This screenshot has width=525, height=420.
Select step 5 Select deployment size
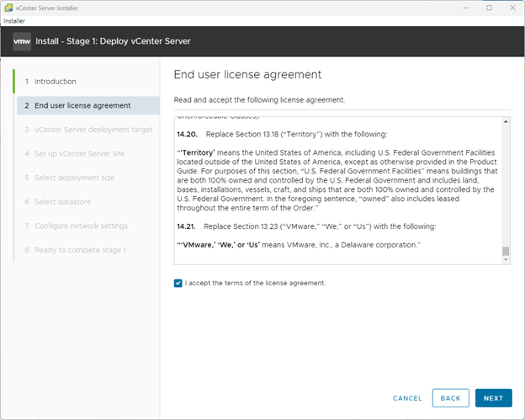pos(88,178)
